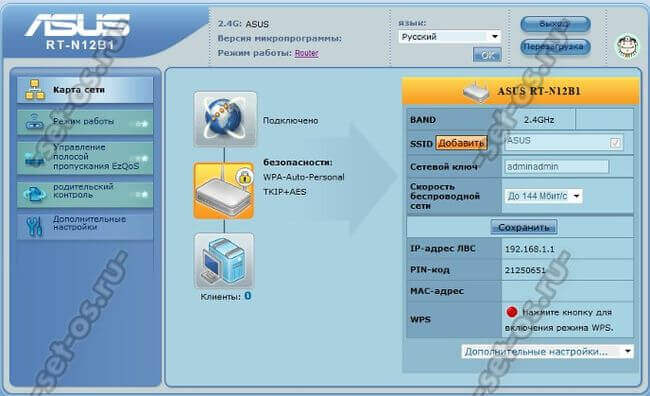The width and height of the screenshot is (650, 396).
Task: Click the 2.4GHz band tab
Action: click(538, 120)
